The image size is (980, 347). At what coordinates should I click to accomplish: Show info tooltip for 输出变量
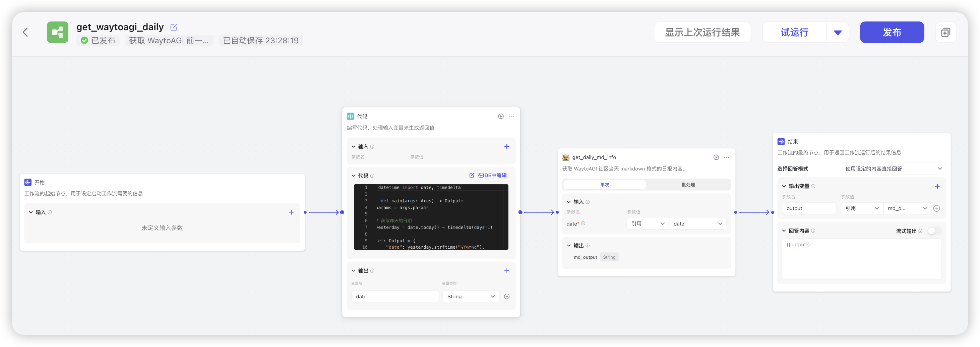[x=813, y=186]
